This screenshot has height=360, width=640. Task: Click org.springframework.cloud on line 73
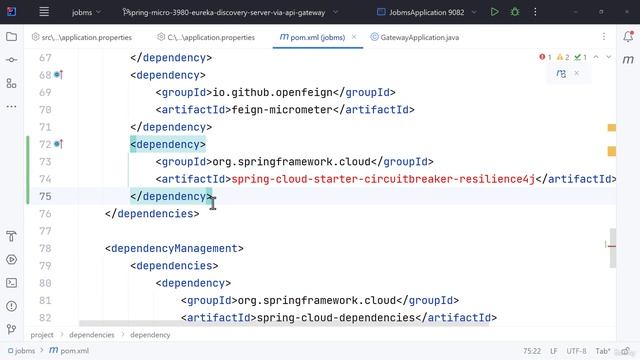tap(291, 162)
